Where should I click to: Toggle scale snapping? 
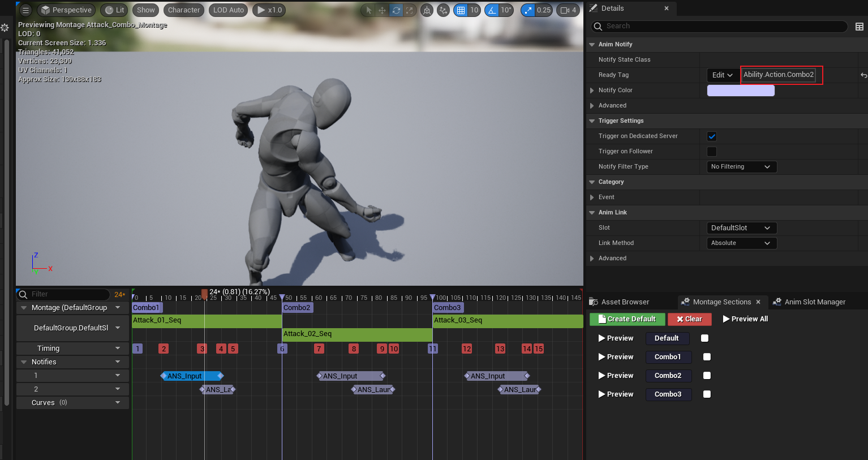528,10
